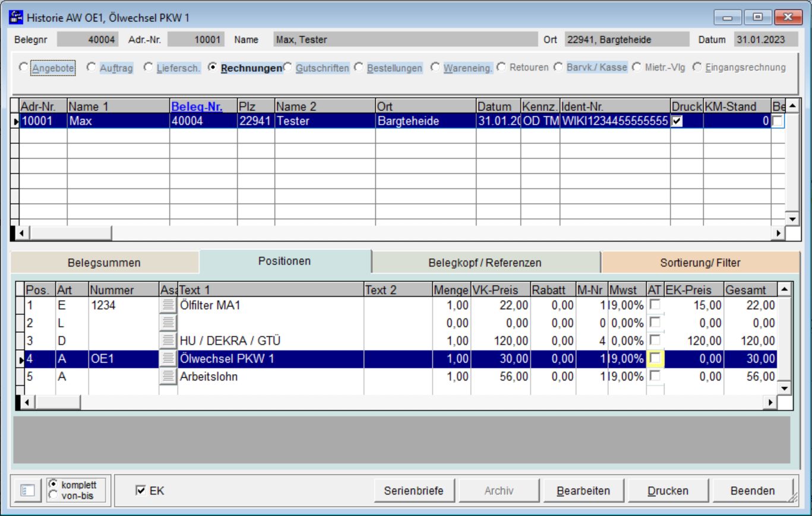Pick the Eingangsrechnung radio option

(696, 68)
